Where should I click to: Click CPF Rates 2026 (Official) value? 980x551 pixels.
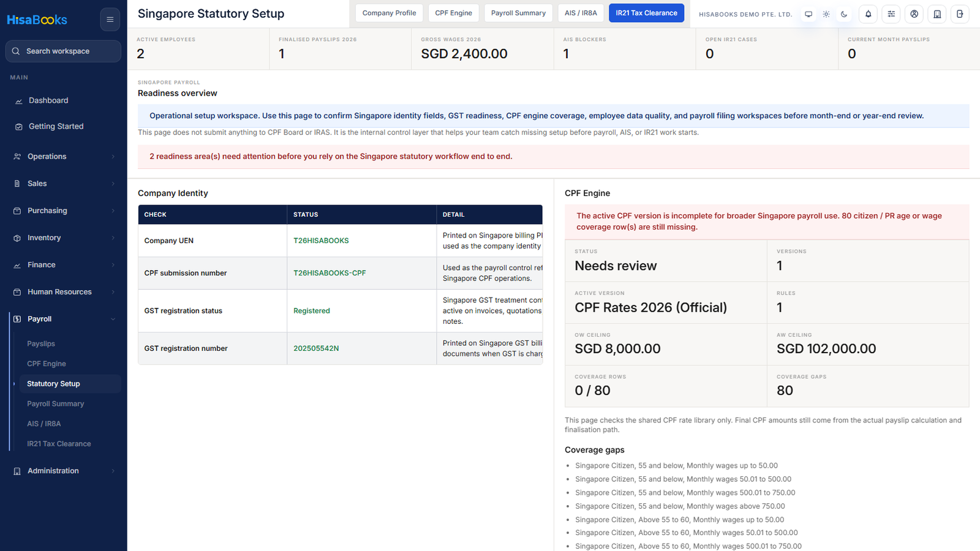coord(650,307)
